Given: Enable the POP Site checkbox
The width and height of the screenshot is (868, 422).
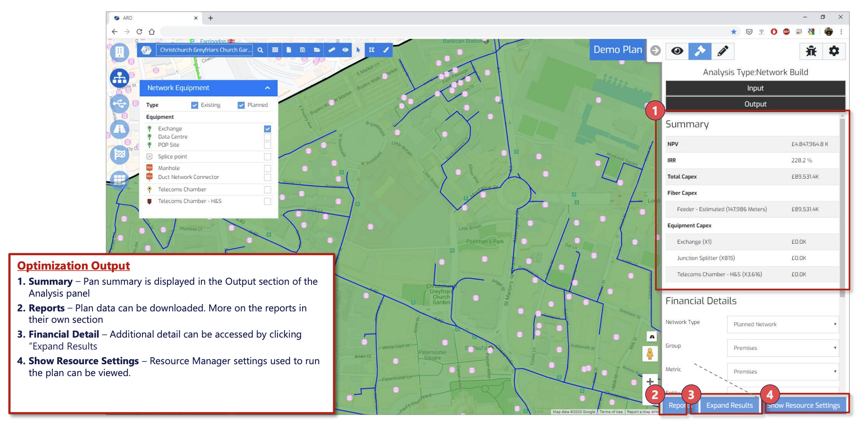Looking at the screenshot, I should pos(267,145).
